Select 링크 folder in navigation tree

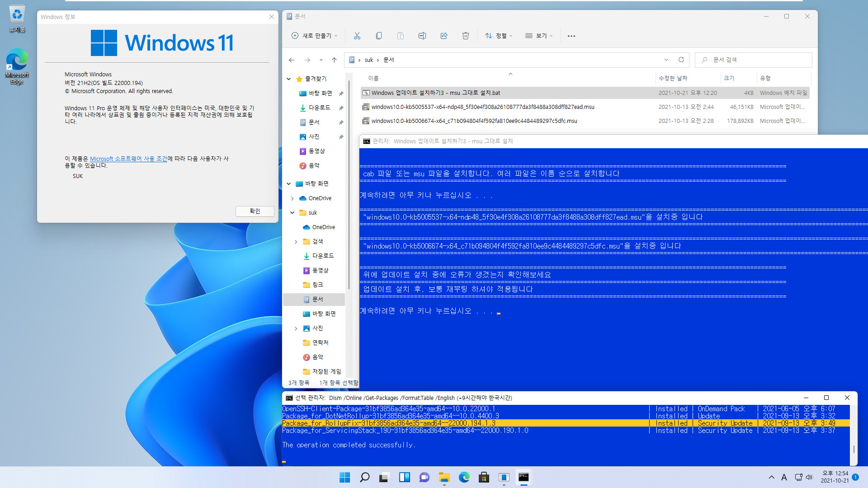pos(317,285)
